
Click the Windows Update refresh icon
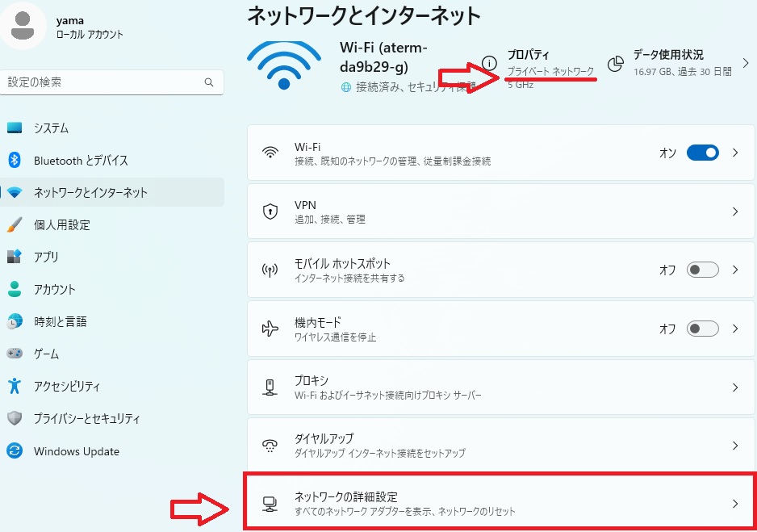pos(15,451)
